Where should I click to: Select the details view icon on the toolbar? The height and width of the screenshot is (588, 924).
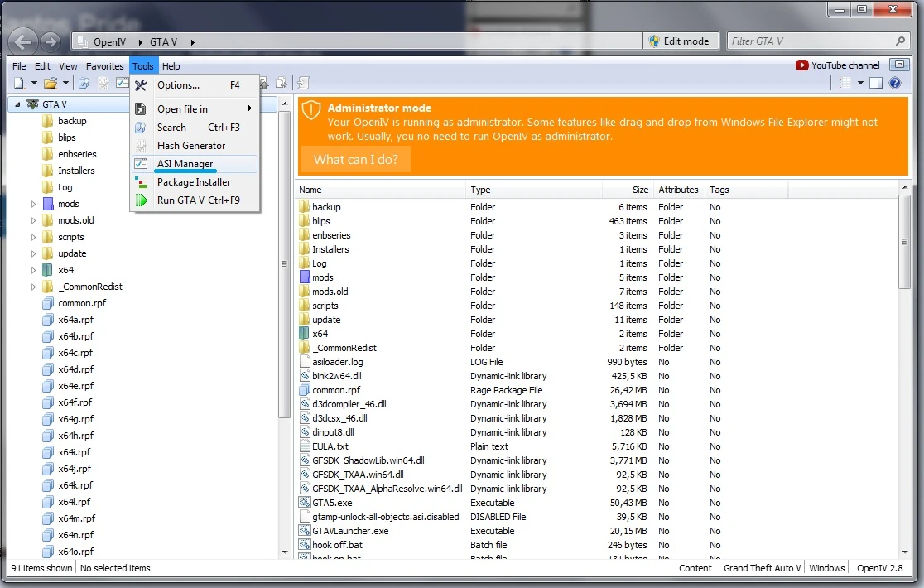pyautogui.click(x=844, y=83)
